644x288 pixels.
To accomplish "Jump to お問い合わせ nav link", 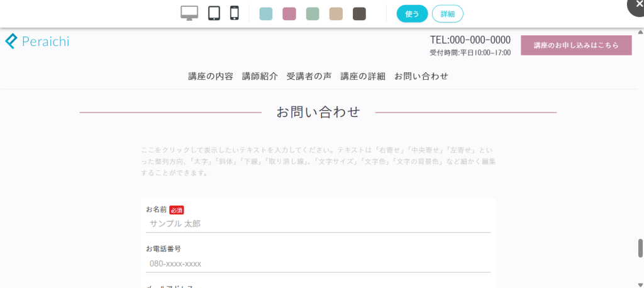I will click(x=421, y=76).
